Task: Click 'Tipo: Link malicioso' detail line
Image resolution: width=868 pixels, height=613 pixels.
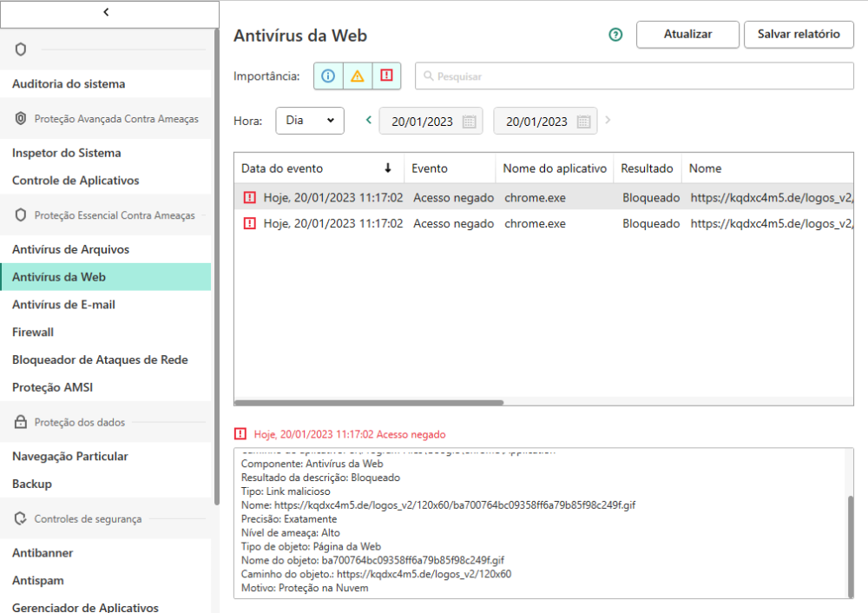Action: coord(286,491)
